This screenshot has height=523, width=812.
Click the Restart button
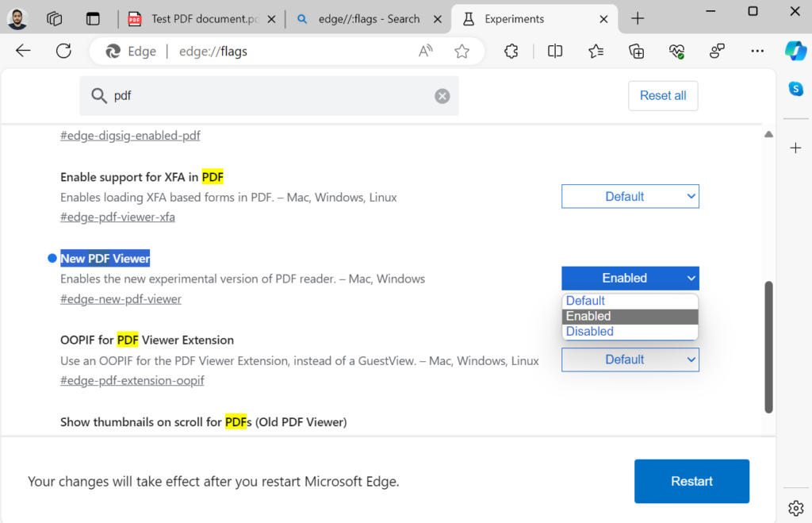point(691,481)
